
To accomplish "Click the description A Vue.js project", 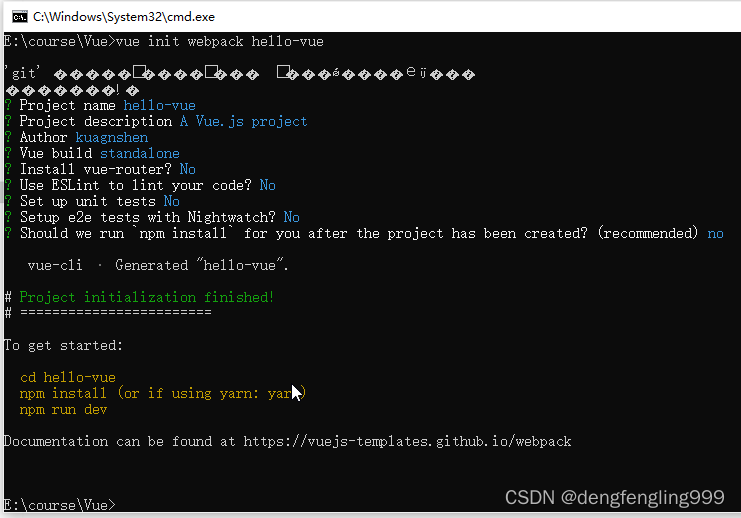I will coord(244,121).
